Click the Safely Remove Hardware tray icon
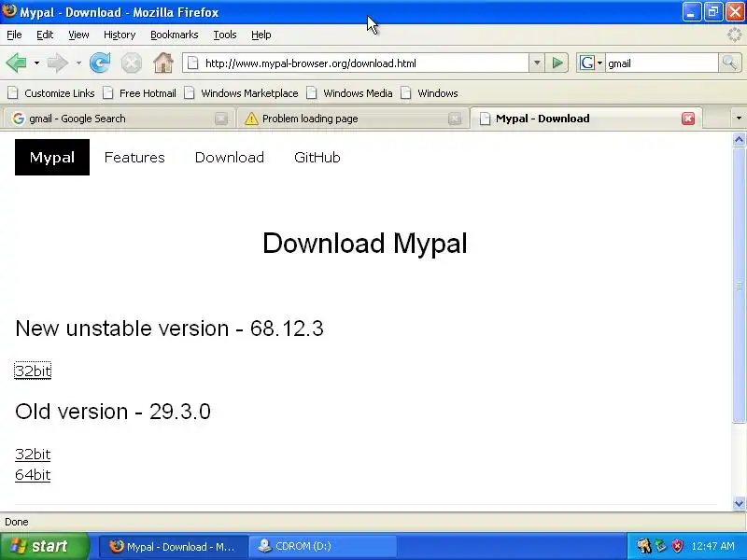 tap(660, 546)
